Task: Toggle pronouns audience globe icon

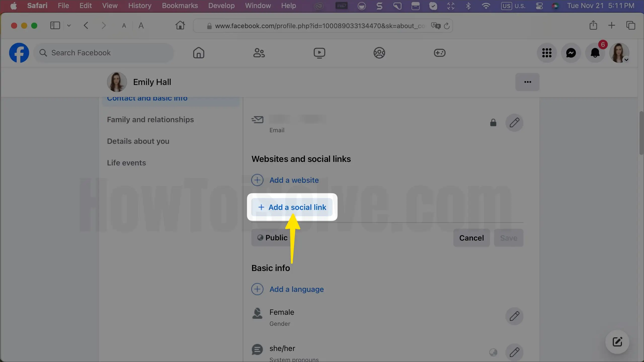Action: tap(493, 352)
